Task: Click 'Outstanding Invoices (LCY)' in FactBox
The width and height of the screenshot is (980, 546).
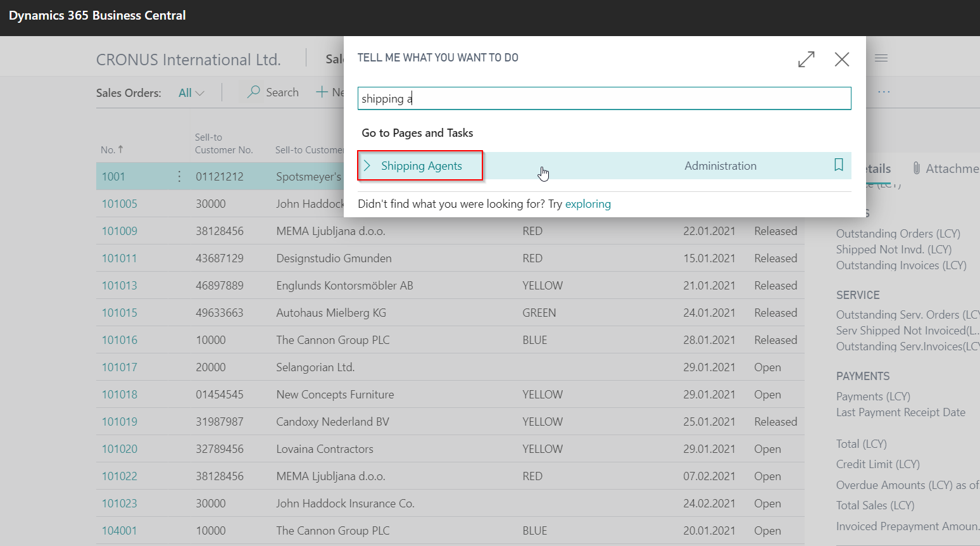Action: [x=901, y=265]
